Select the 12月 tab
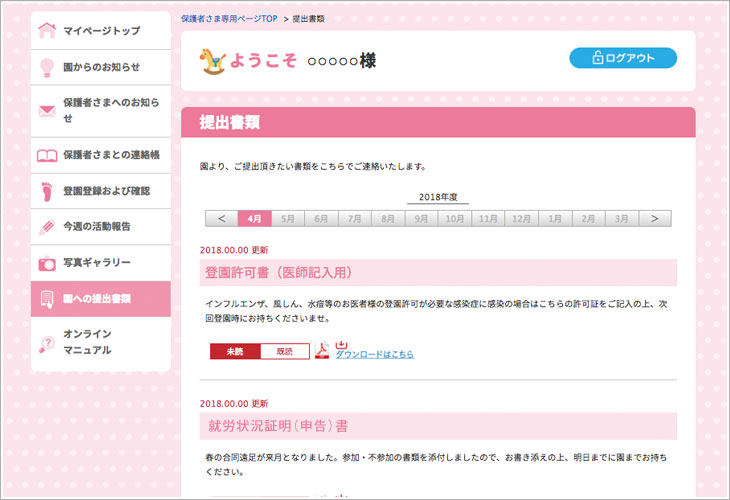This screenshot has height=500, width=730. [522, 218]
